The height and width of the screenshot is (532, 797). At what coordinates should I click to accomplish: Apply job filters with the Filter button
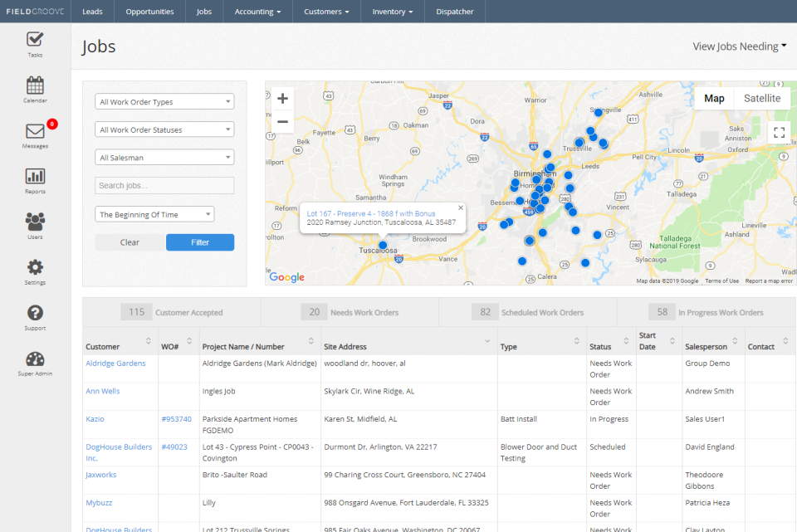pyautogui.click(x=199, y=242)
